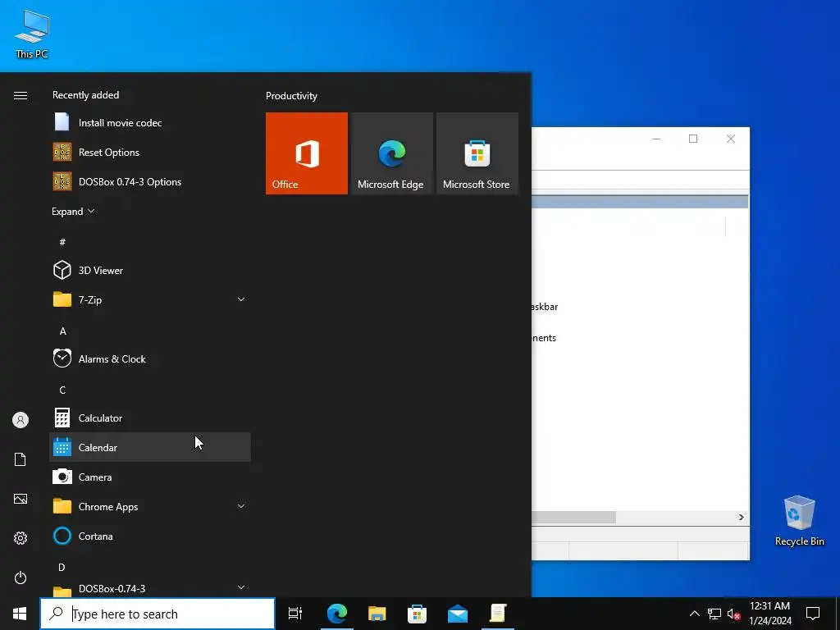Open Mail from the taskbar
Viewport: 840px width, 630px height.
tap(458, 614)
